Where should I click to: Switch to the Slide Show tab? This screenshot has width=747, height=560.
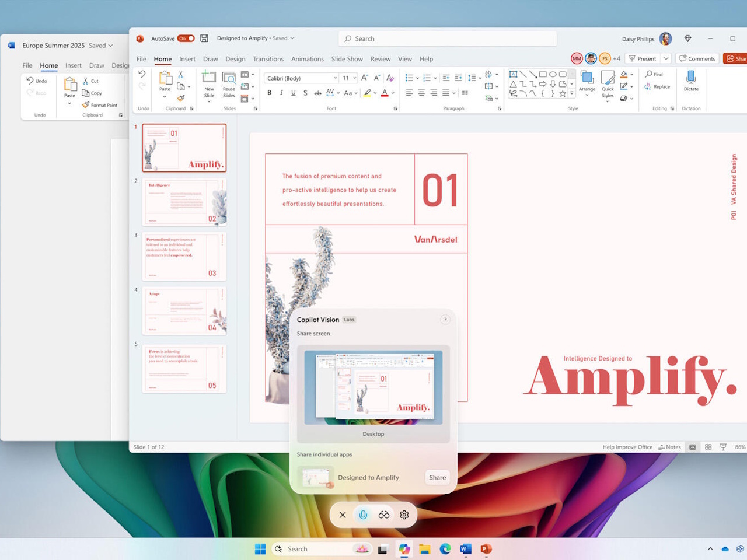347,59
